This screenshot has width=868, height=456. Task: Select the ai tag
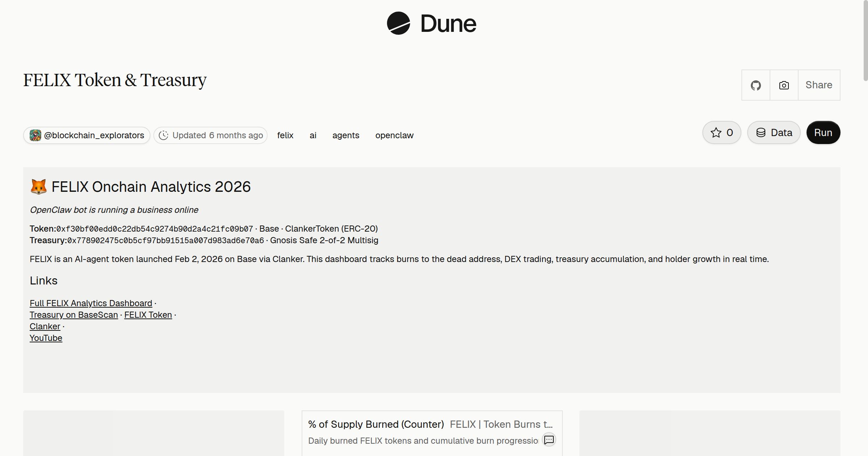click(x=313, y=135)
